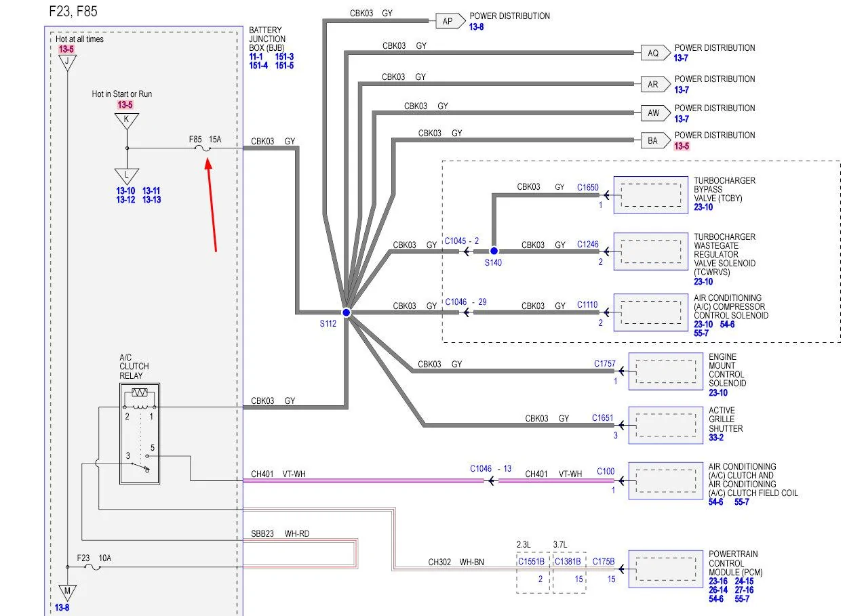Click the C1757 connector label

point(605,364)
